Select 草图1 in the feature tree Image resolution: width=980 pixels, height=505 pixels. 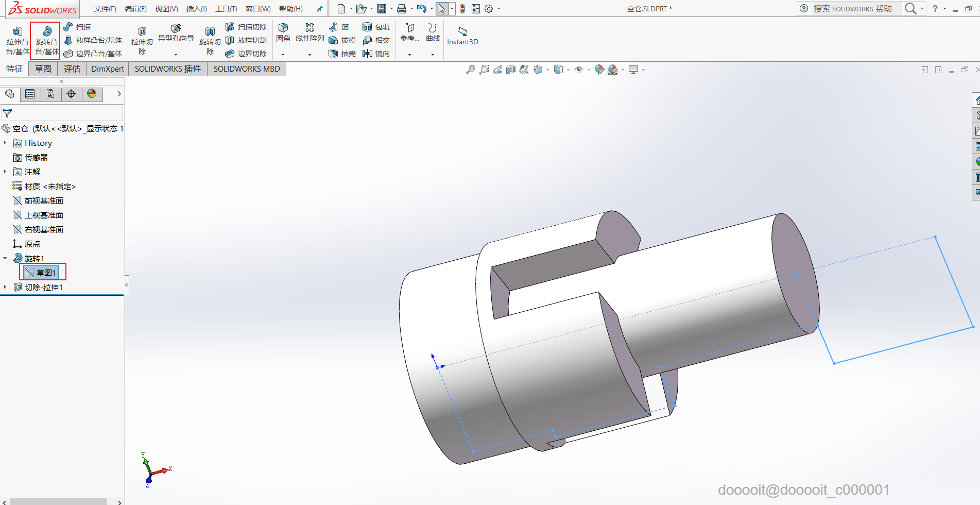point(45,273)
